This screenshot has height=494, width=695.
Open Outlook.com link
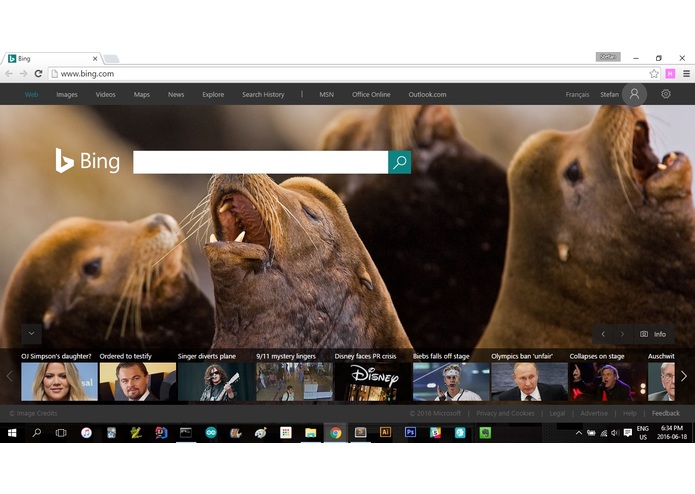point(427,94)
